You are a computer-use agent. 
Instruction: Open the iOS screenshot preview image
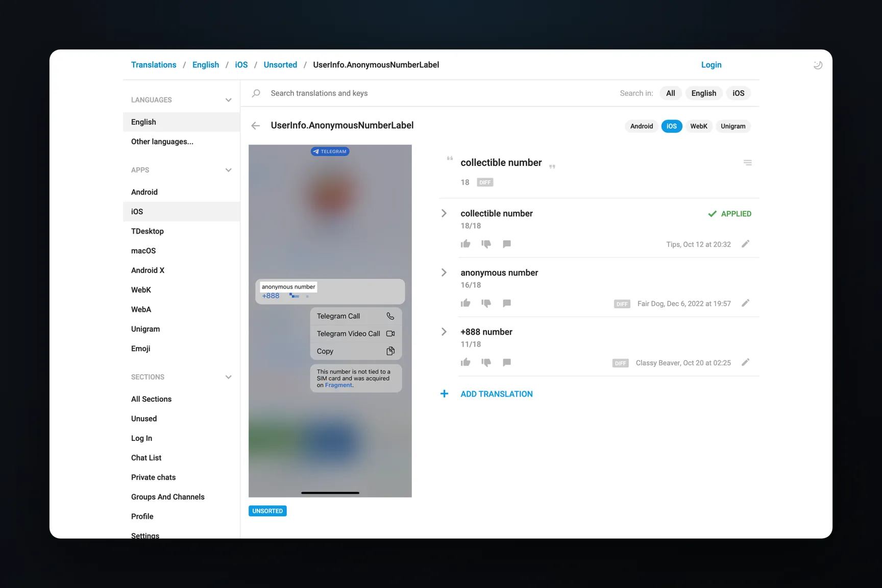click(330, 321)
